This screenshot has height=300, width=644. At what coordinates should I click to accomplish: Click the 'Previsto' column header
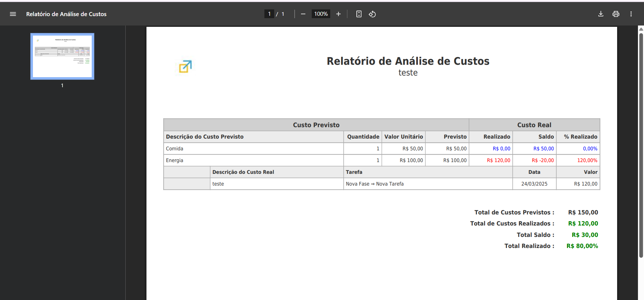pyautogui.click(x=447, y=137)
